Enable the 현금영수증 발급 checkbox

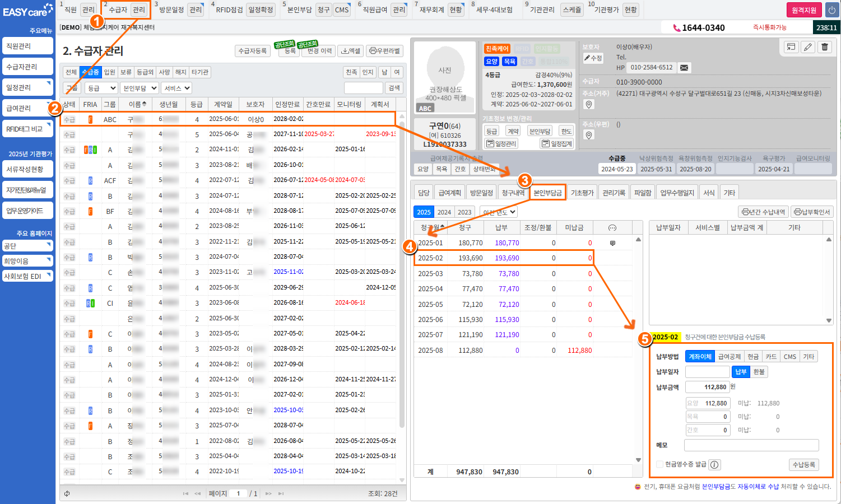tap(659, 464)
